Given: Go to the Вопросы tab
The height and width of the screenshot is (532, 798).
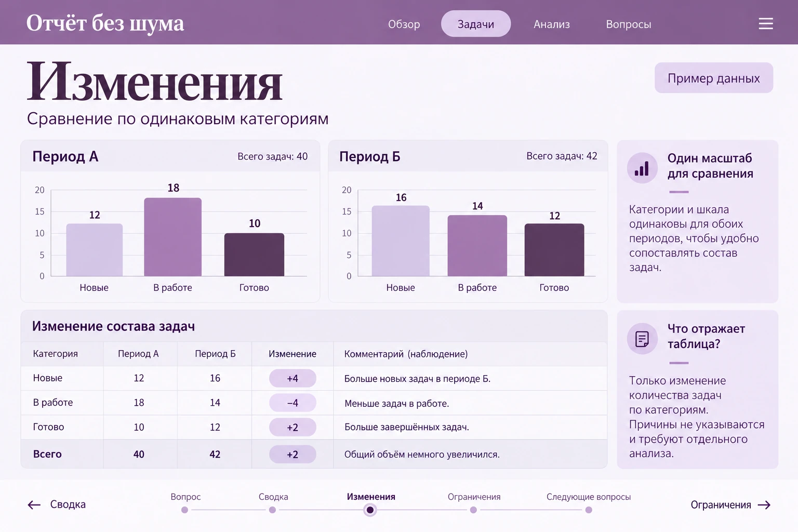Looking at the screenshot, I should point(628,24).
